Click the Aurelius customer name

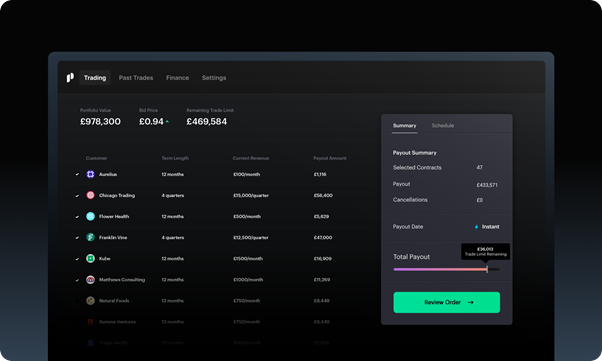(108, 174)
